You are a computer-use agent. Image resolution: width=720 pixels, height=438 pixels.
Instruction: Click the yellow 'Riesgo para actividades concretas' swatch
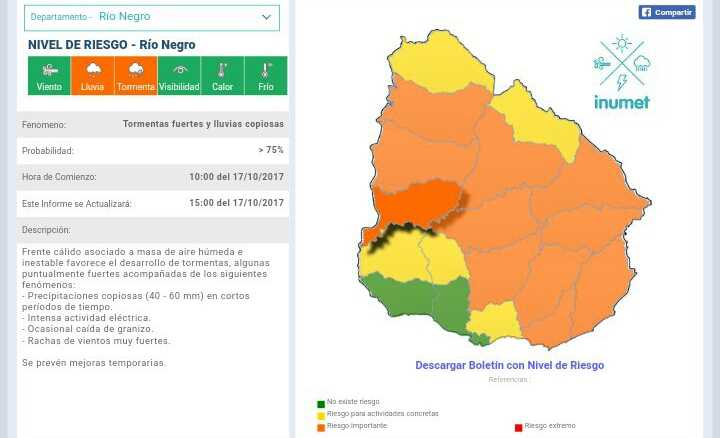[x=321, y=415]
